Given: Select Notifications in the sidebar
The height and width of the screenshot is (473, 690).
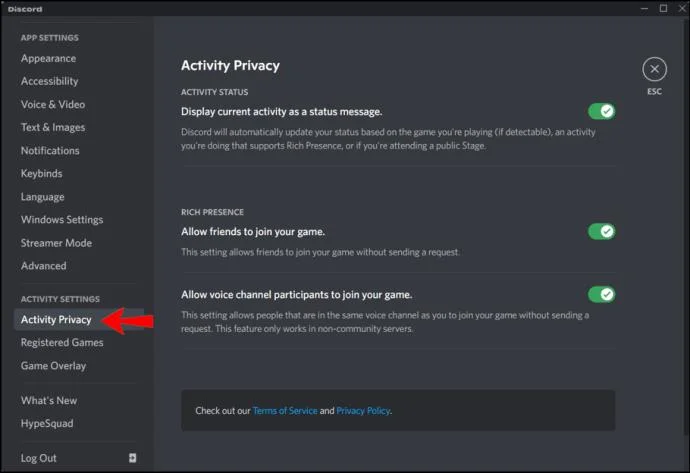Looking at the screenshot, I should (50, 150).
